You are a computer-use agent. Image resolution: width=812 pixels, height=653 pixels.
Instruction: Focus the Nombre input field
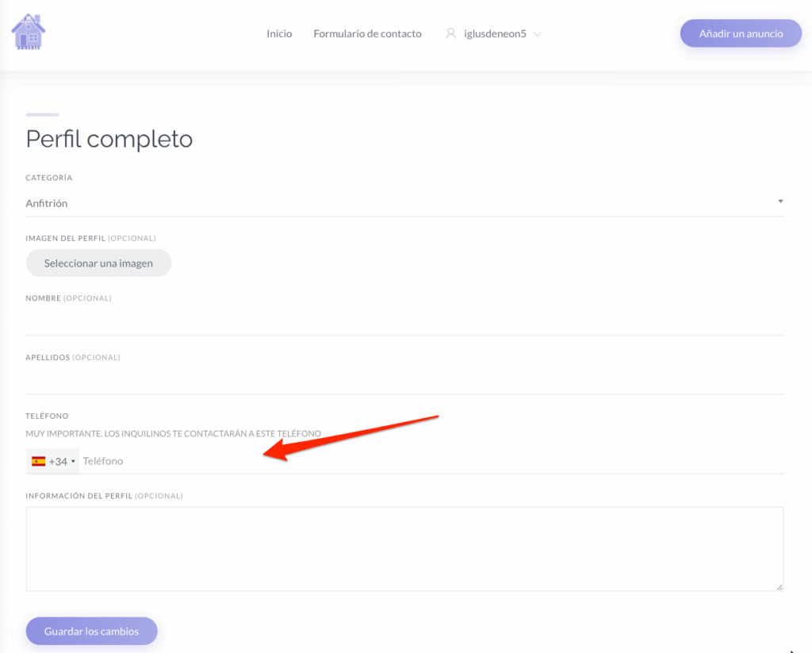click(x=404, y=322)
